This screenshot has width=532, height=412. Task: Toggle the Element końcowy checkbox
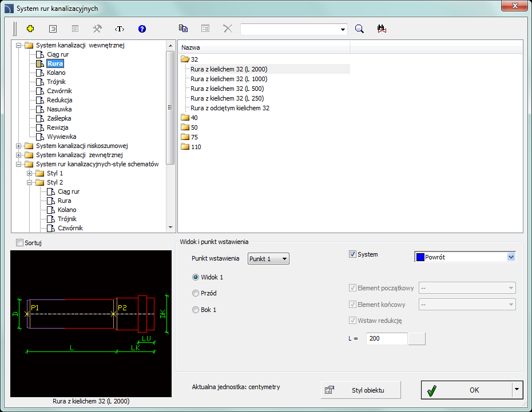pyautogui.click(x=352, y=304)
